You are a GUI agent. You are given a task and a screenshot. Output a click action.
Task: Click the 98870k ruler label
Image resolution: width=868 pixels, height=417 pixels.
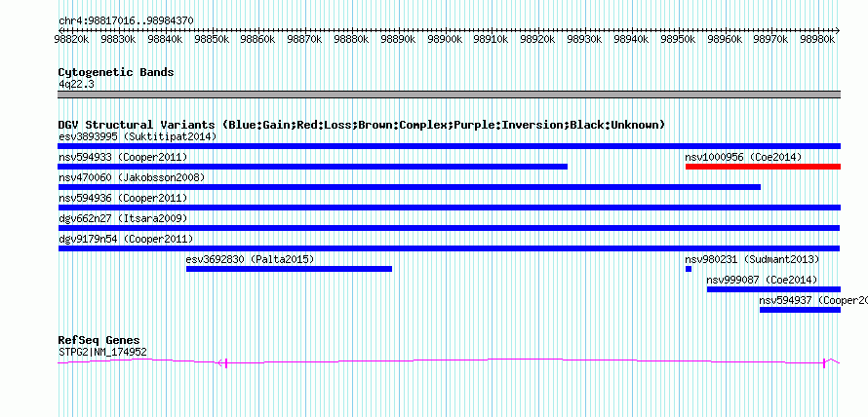click(304, 40)
